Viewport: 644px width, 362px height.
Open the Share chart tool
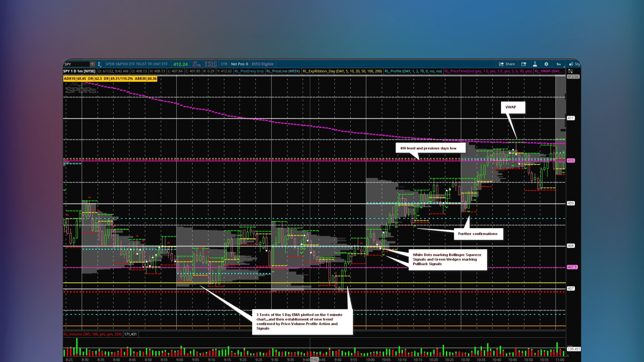tap(507, 64)
